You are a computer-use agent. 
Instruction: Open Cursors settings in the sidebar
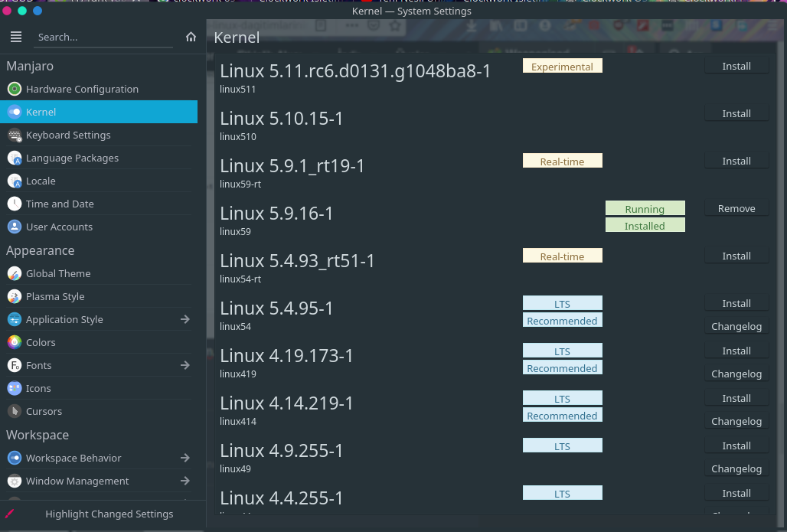[99, 412]
